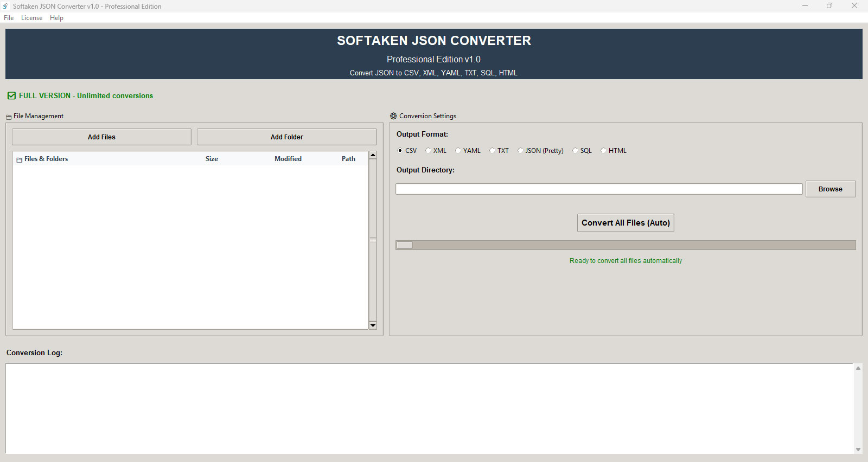Start conversion with Convert All Files (Auto)
Viewport: 868px width, 462px height.
tap(626, 223)
